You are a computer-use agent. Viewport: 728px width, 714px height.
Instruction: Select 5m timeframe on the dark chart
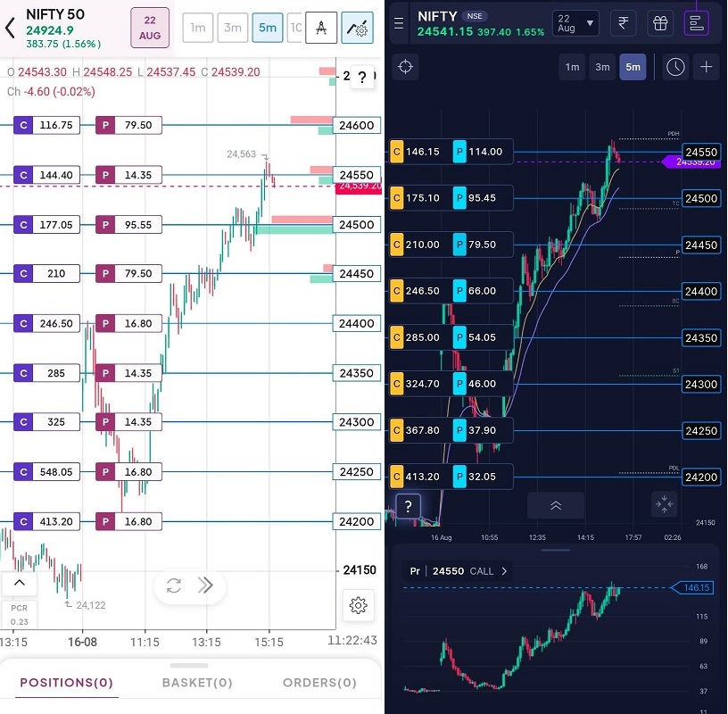[x=633, y=67]
